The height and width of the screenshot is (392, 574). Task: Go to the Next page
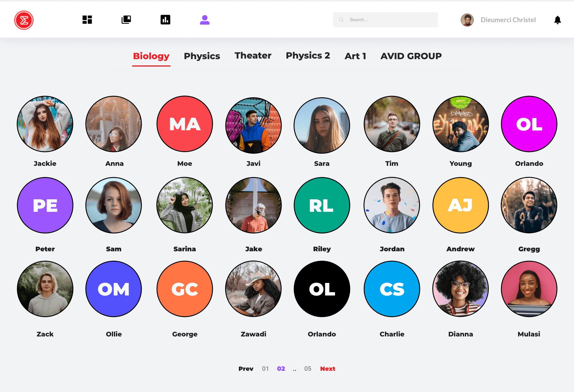point(328,369)
